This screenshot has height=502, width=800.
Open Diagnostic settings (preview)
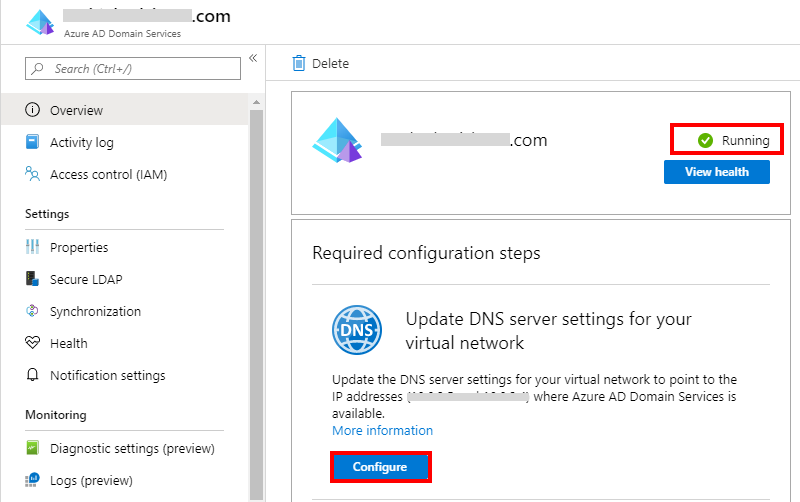[x=132, y=448]
